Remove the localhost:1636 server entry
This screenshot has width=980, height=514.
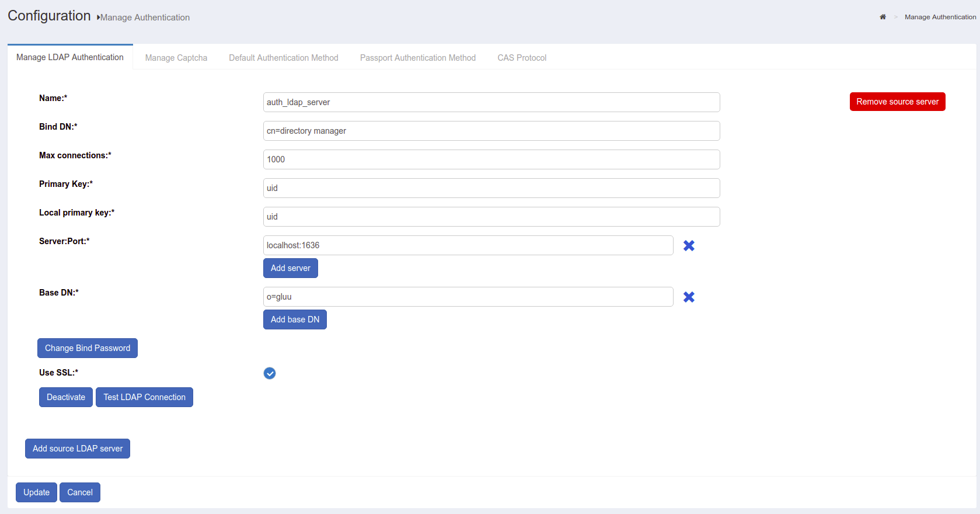[689, 246]
